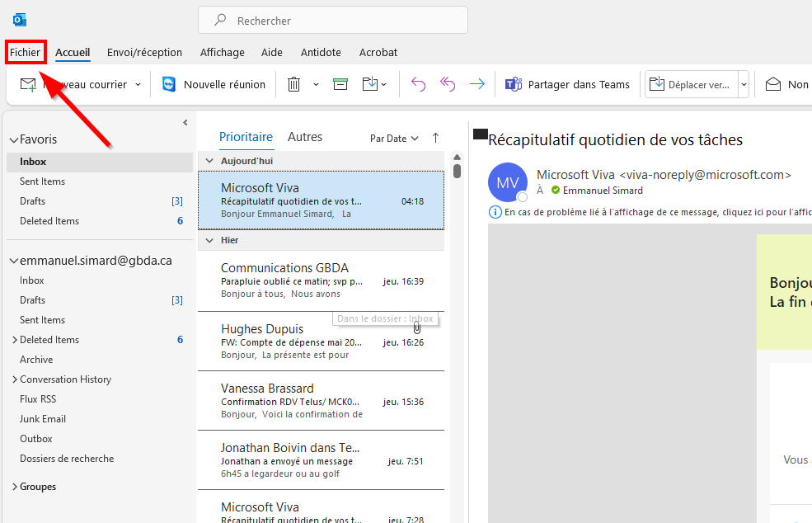Open the Fichier menu
Viewport: 812px width, 523px height.
[25, 52]
